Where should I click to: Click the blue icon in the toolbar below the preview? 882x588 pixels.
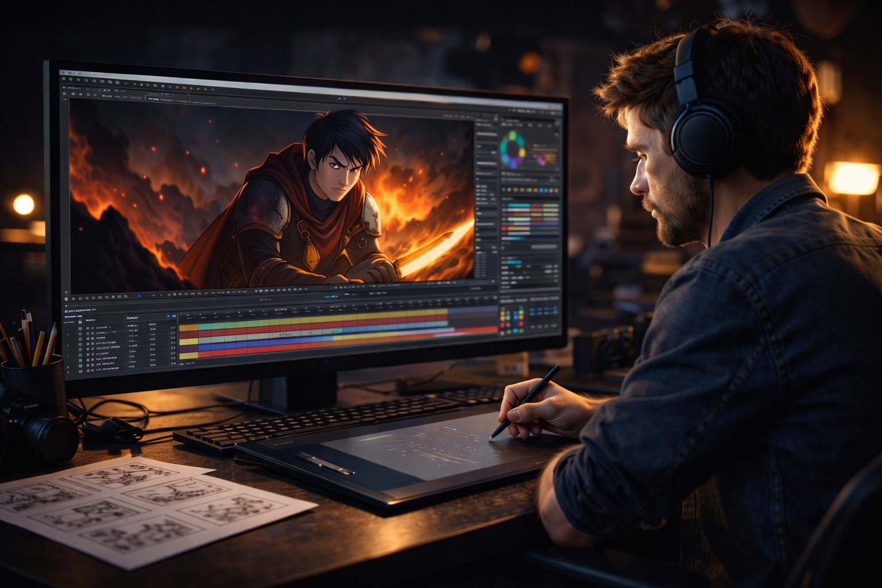click(x=139, y=296)
